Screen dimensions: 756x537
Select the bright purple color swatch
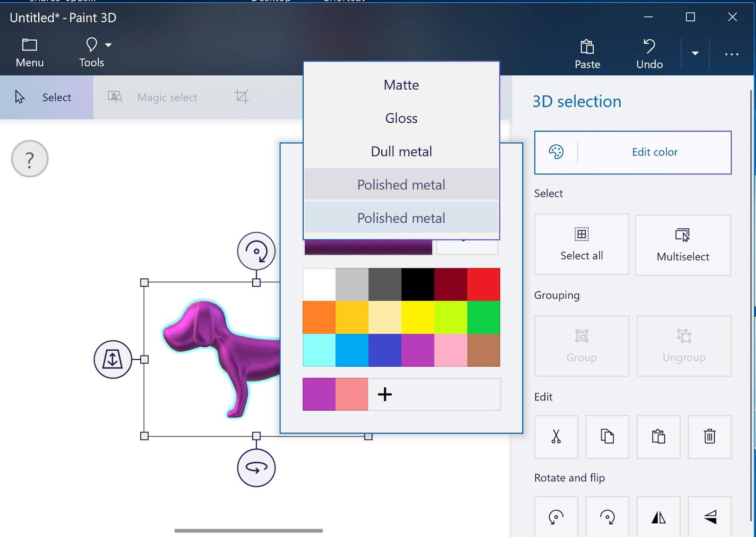pos(418,350)
